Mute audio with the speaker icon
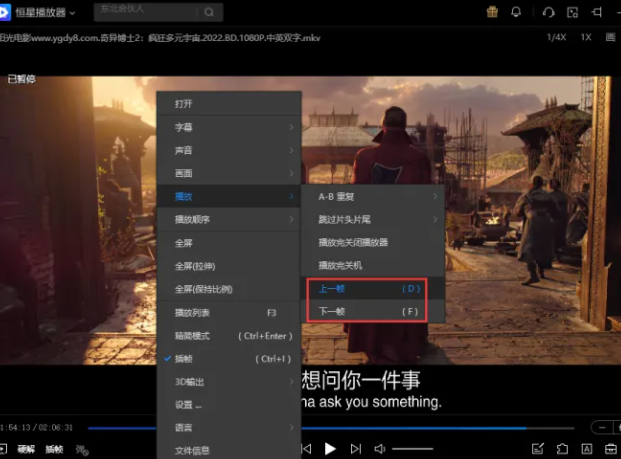This screenshot has width=621, height=459. pos(379,449)
